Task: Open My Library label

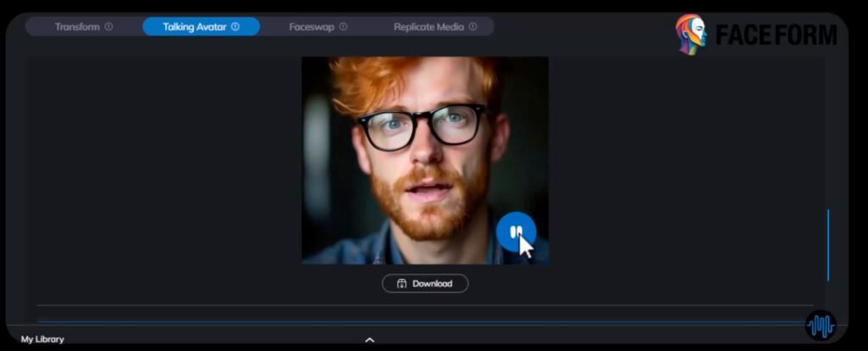Action: pyautogui.click(x=42, y=339)
